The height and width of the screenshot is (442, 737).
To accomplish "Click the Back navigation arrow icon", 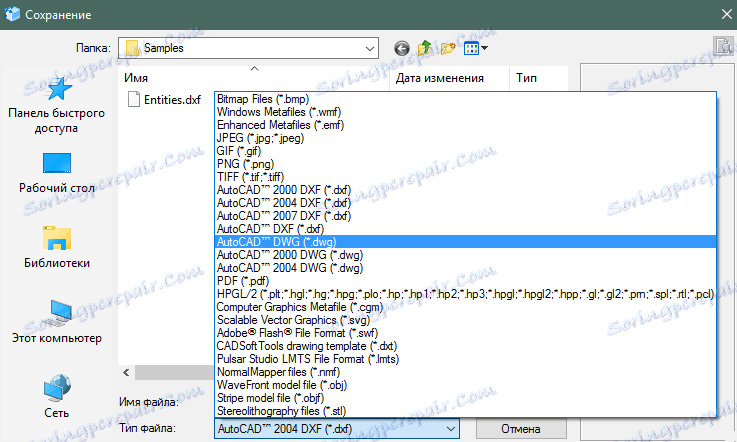I will coord(401,48).
